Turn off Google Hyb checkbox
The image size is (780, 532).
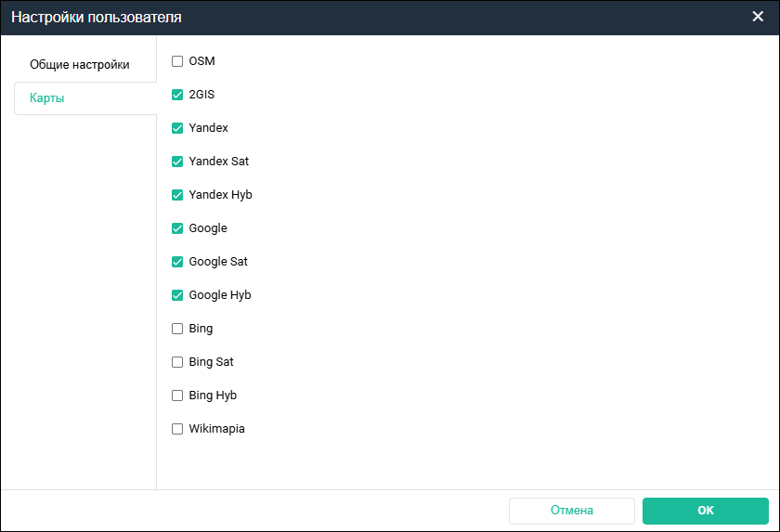point(177,295)
